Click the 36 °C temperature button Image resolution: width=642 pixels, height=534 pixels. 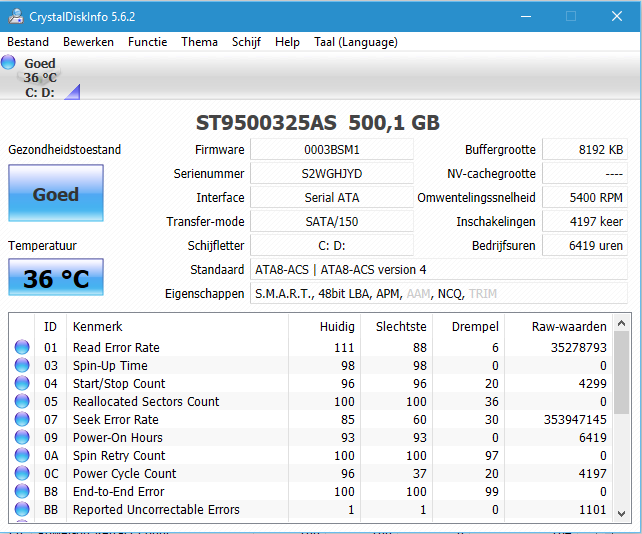coord(56,277)
